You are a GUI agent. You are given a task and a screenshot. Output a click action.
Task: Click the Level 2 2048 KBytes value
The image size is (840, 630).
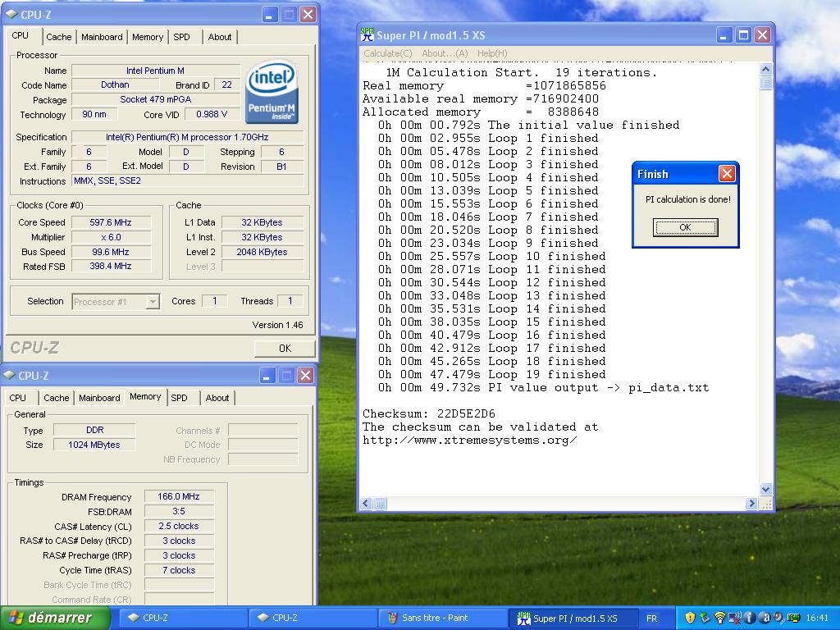262,252
